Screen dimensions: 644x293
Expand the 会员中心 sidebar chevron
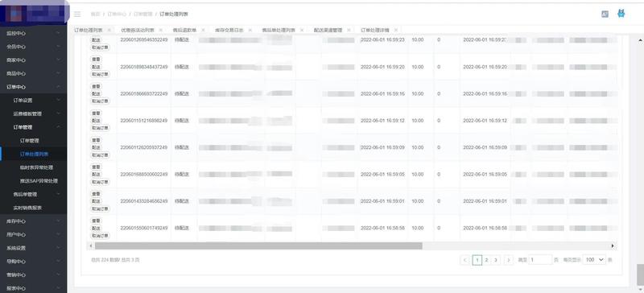[58, 47]
